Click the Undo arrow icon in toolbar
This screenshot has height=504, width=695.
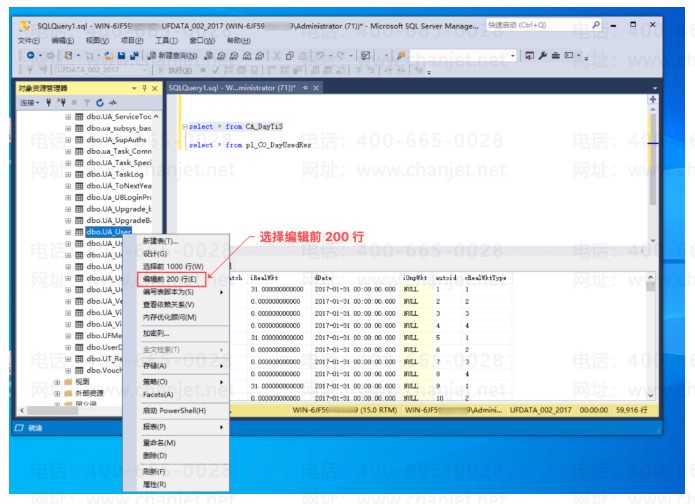(x=320, y=55)
